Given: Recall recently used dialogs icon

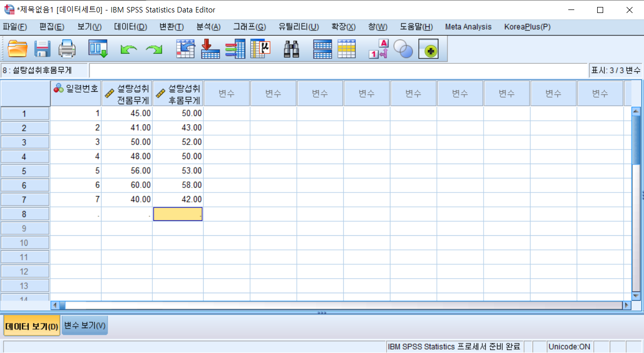Looking at the screenshot, I should click(98, 49).
